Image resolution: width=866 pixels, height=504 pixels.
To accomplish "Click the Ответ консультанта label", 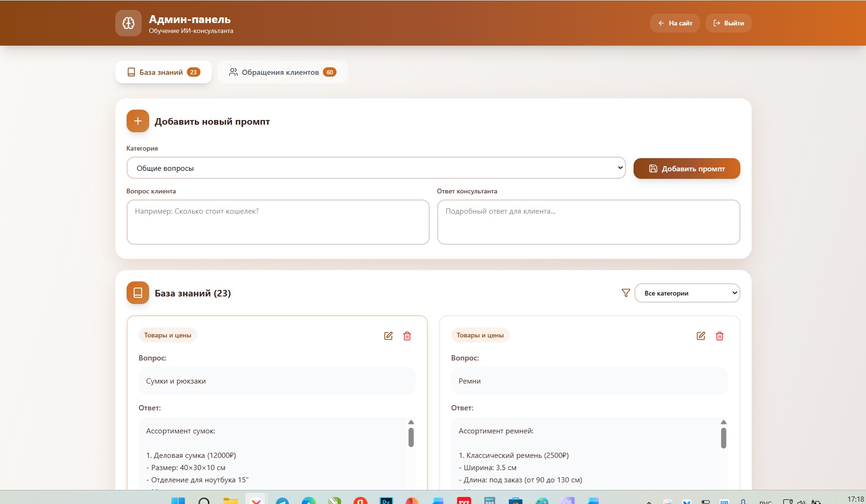I will [467, 191].
